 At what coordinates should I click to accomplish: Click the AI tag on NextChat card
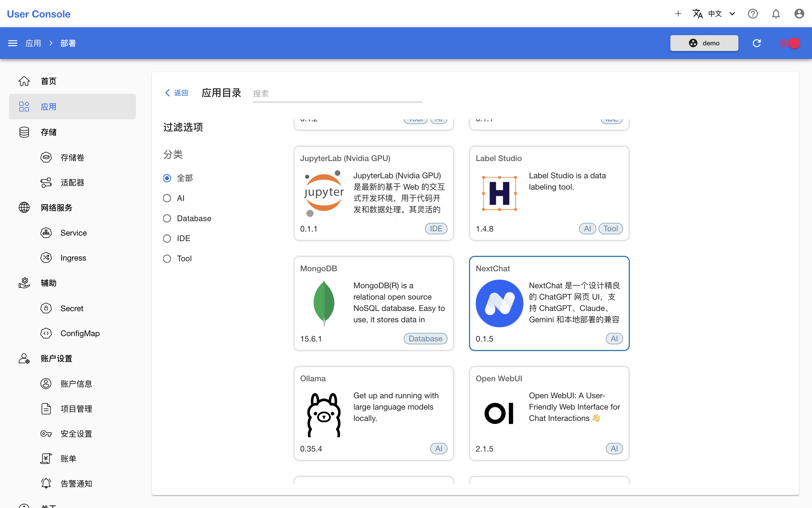click(x=614, y=338)
